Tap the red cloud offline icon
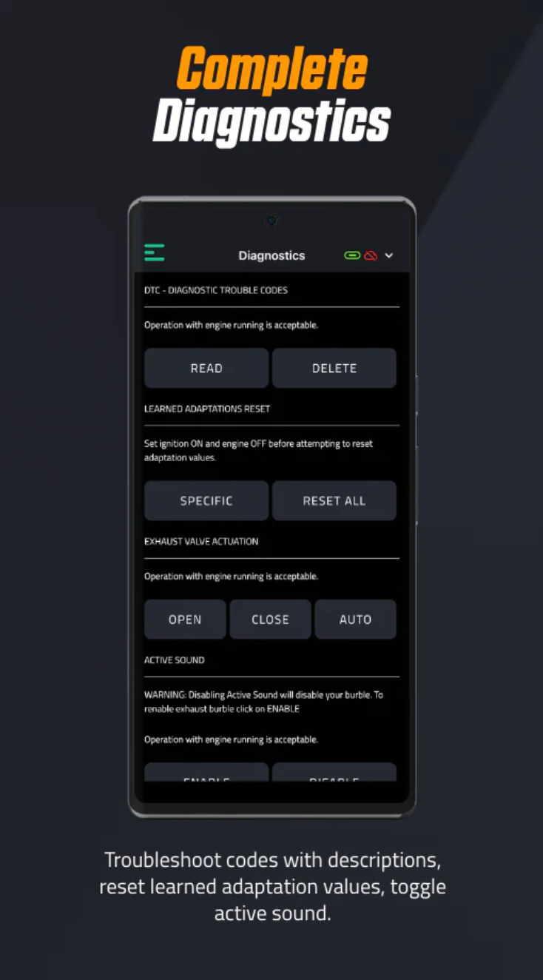Viewport: 543px width, 980px height. click(371, 255)
